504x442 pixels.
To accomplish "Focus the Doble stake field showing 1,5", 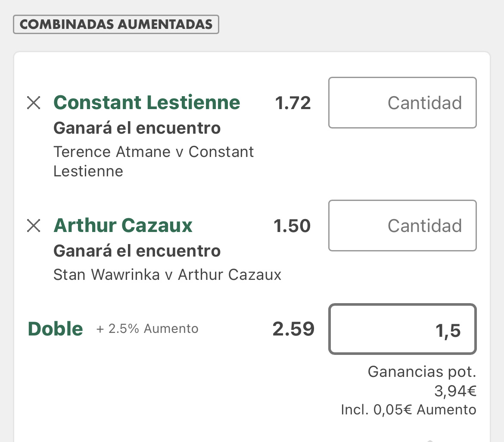I will pyautogui.click(x=402, y=329).
